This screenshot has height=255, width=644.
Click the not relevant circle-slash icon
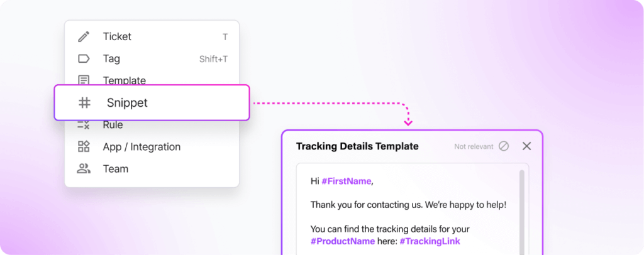(504, 146)
